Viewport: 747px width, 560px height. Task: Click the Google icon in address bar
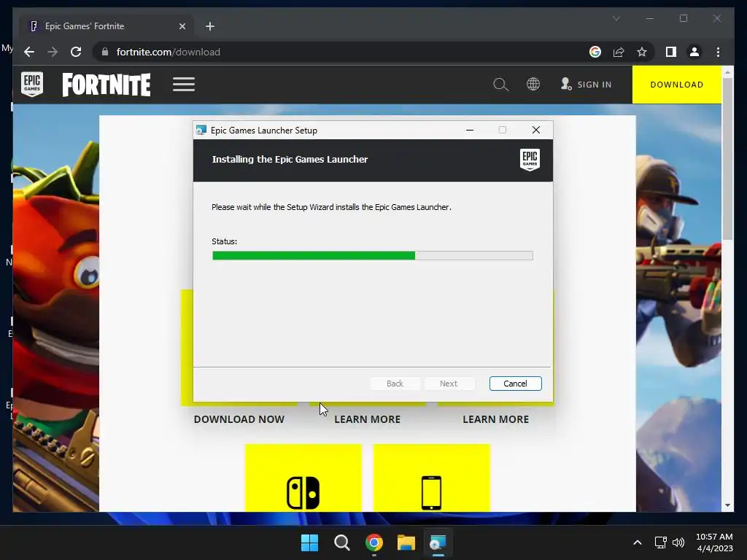pos(595,52)
